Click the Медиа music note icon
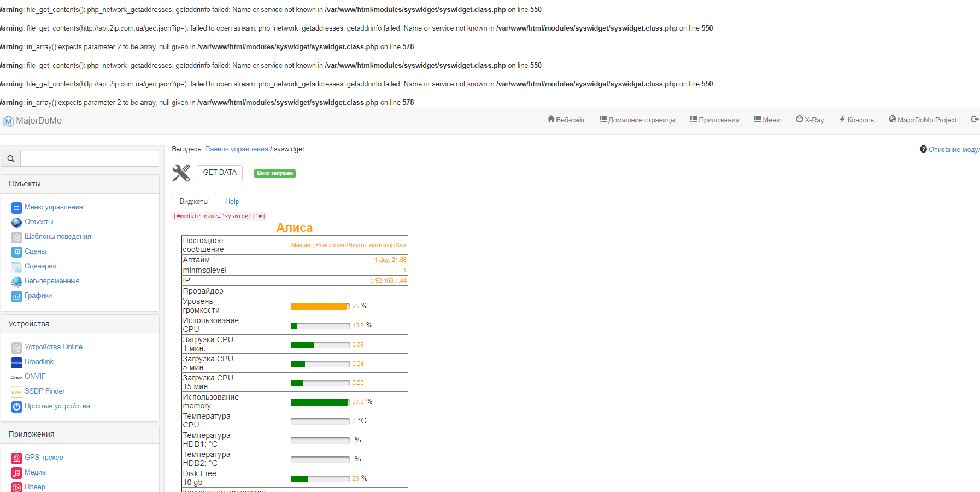The height and width of the screenshot is (492, 980). (16, 473)
